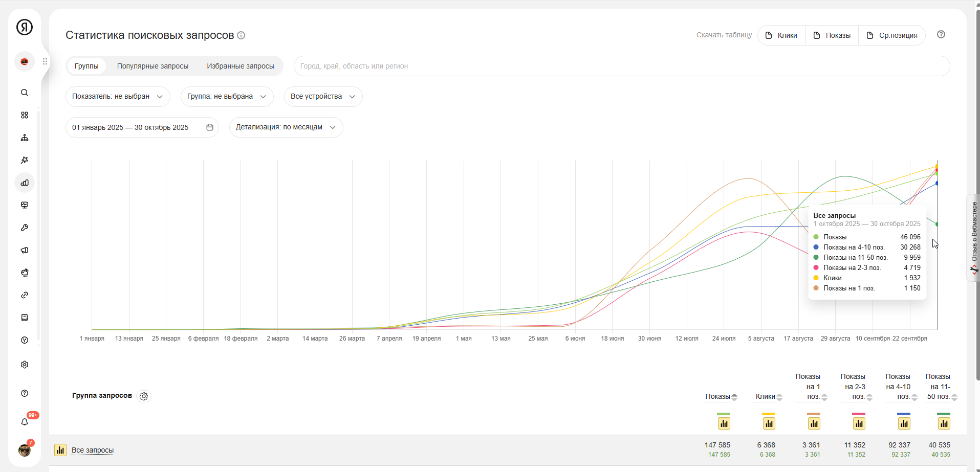
Task: Toggle the chart button for the Все запросы row
Action: 60,450
